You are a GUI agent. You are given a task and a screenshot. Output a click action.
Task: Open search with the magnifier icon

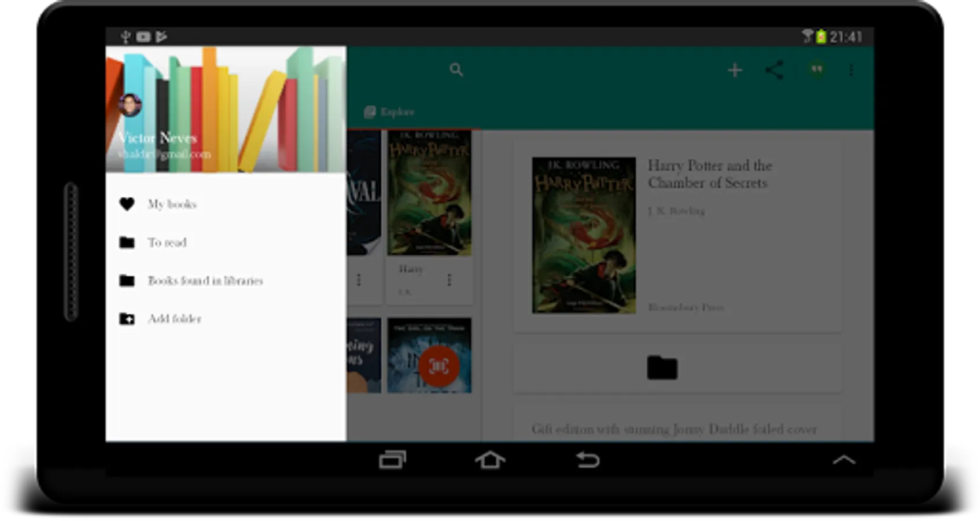(456, 70)
